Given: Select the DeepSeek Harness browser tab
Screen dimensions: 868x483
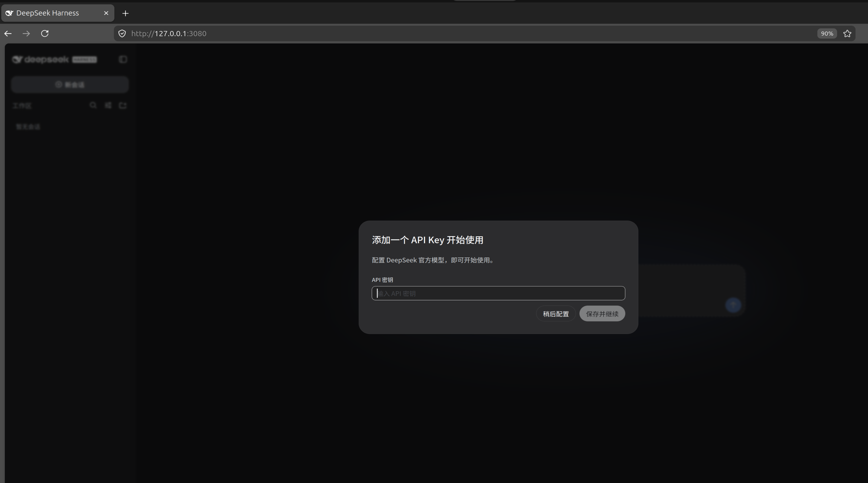Looking at the screenshot, I should click(57, 13).
